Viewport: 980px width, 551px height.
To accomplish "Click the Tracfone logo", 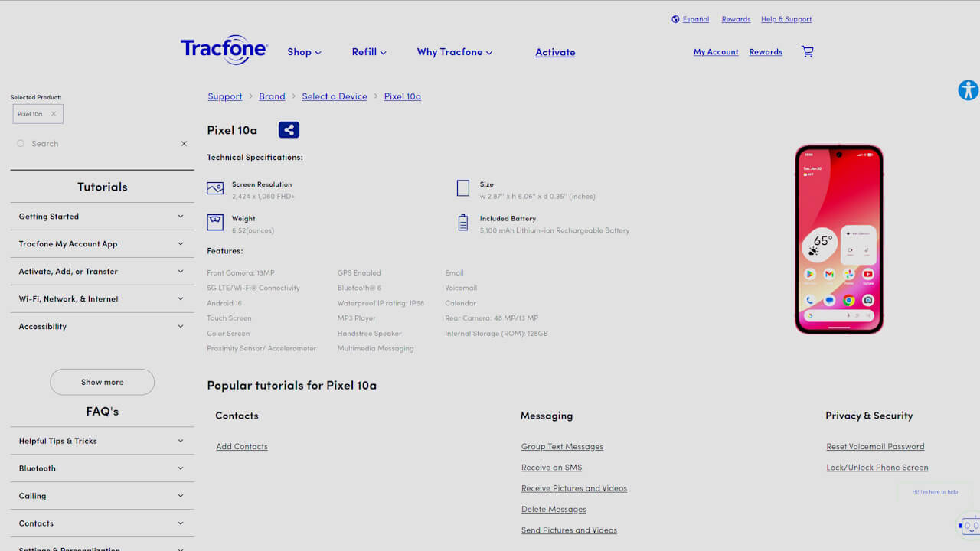I will [224, 51].
